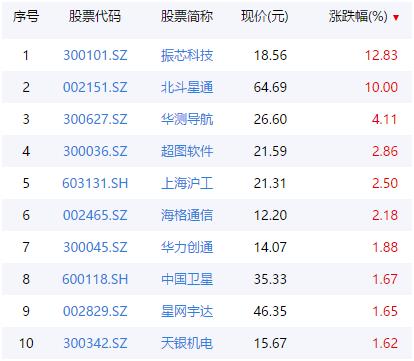Open stock code 002829.SZ
The width and height of the screenshot is (414, 361).
[x=95, y=311]
